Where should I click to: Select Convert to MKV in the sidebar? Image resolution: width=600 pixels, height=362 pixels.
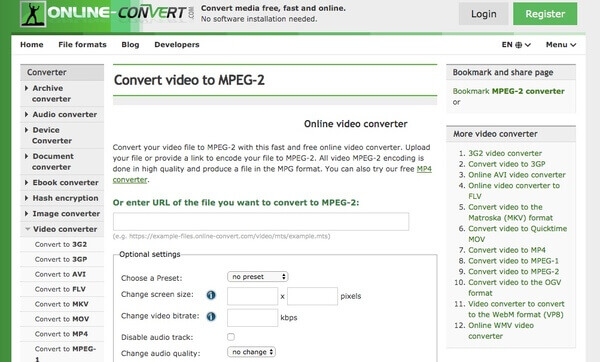coord(62,304)
